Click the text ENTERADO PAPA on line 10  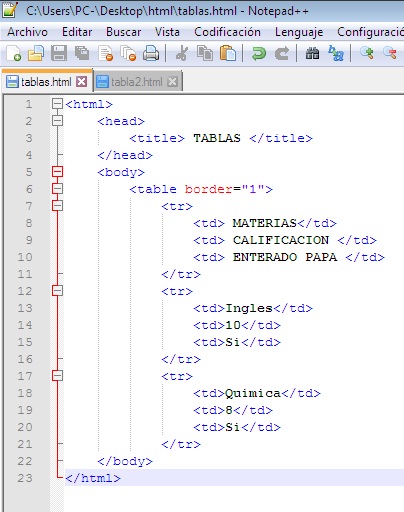coord(285,257)
